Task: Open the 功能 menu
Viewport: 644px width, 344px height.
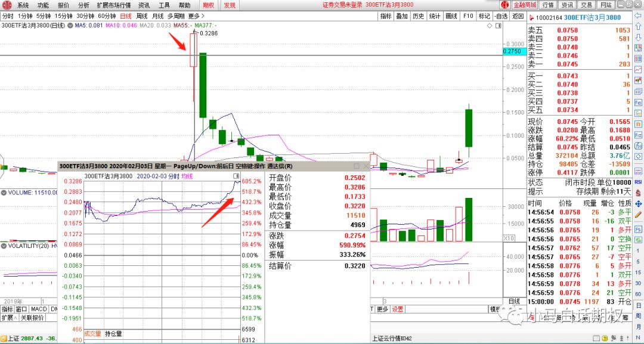Action: click(x=43, y=5)
